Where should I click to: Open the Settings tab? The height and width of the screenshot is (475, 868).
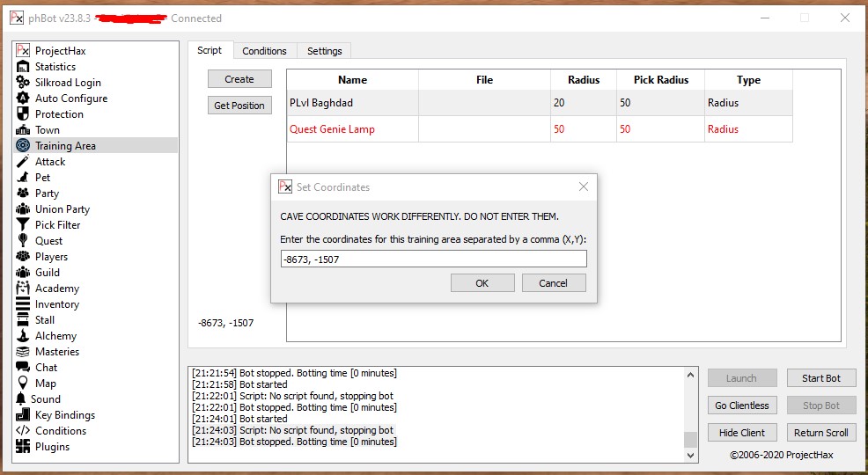[324, 51]
